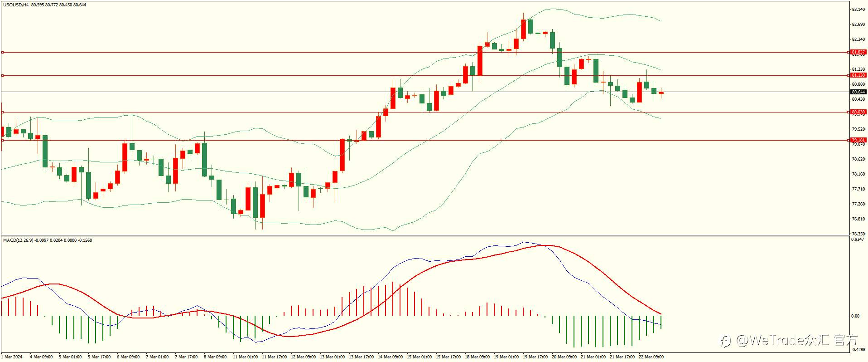
Task: Click the right-end handle of the 81.138 line
Action: tap(848, 75)
